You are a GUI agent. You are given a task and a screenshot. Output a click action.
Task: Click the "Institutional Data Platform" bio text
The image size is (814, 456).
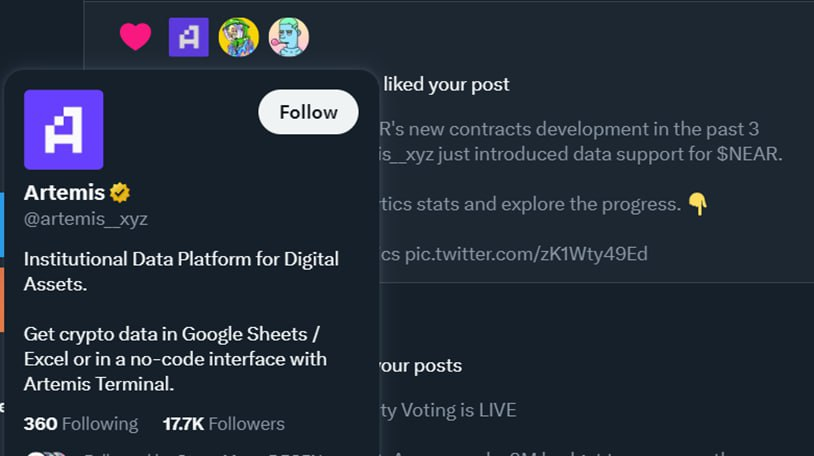click(181, 259)
